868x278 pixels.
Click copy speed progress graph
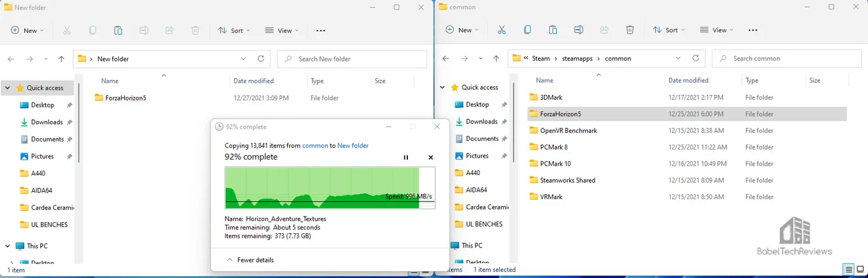click(330, 187)
